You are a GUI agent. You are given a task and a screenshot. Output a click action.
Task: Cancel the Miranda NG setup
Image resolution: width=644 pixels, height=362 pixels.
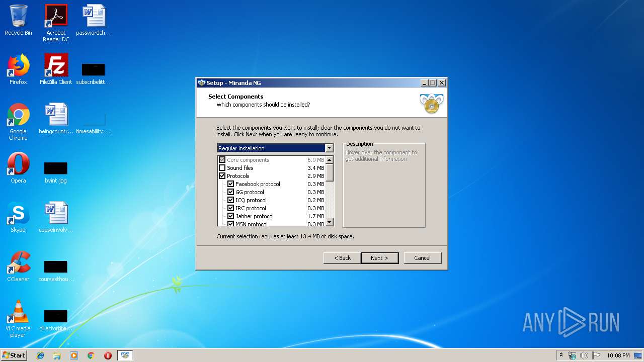click(x=422, y=258)
